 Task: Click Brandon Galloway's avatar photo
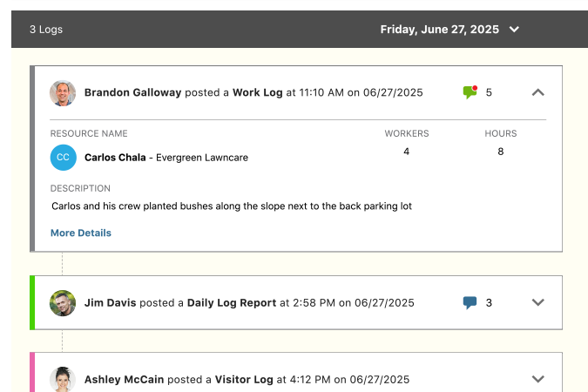(63, 92)
